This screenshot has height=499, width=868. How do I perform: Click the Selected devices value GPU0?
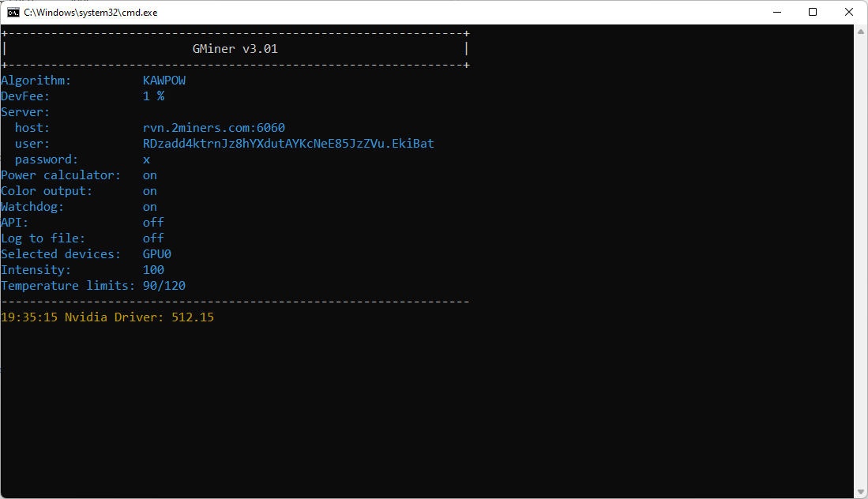click(x=157, y=254)
